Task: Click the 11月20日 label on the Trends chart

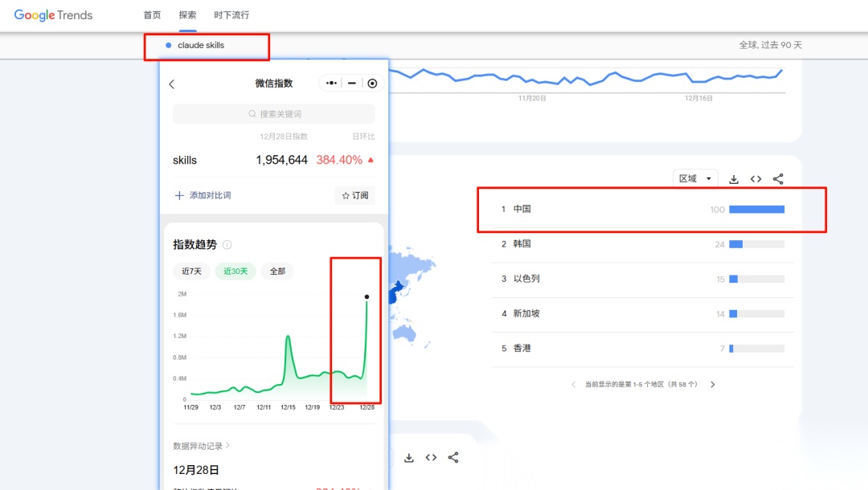Action: (532, 98)
